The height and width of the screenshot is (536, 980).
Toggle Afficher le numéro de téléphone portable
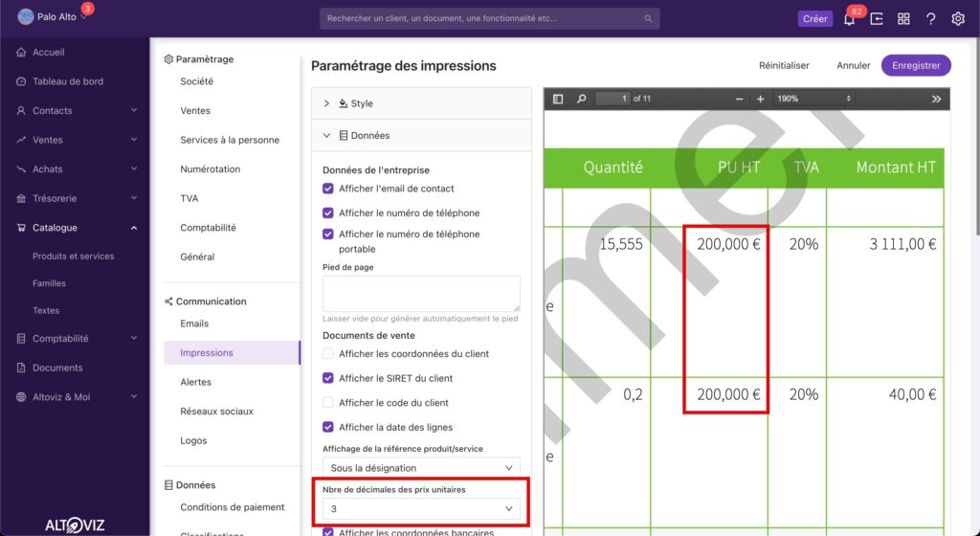(328, 234)
